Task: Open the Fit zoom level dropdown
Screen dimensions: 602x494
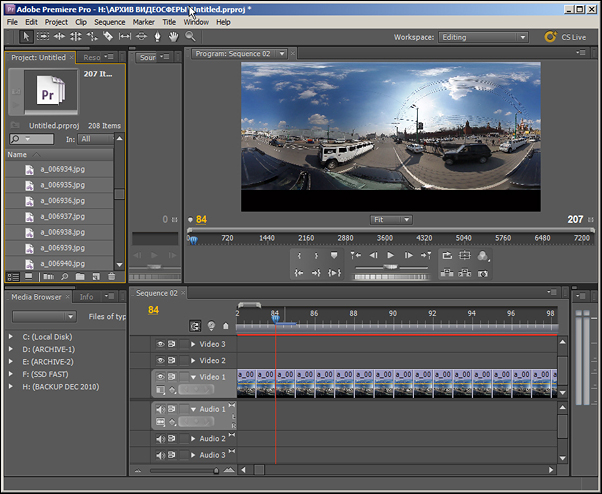Action: [390, 219]
